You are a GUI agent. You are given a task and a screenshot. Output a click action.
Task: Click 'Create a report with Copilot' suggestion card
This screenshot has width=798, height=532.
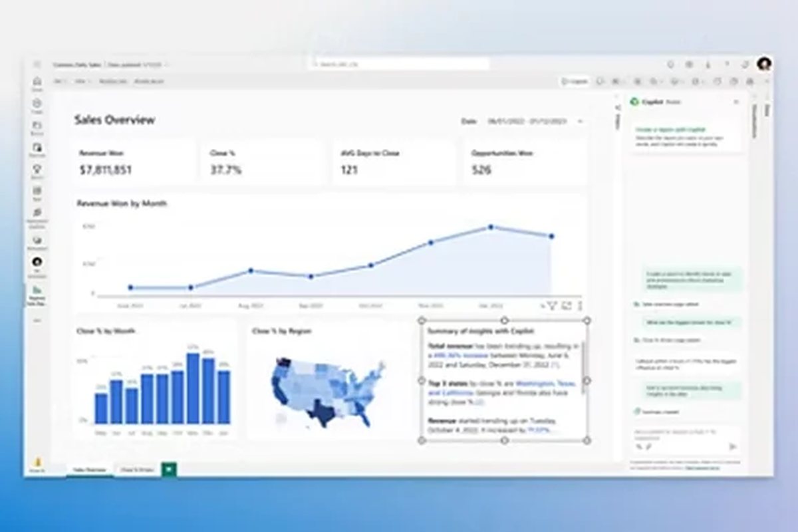click(x=686, y=136)
